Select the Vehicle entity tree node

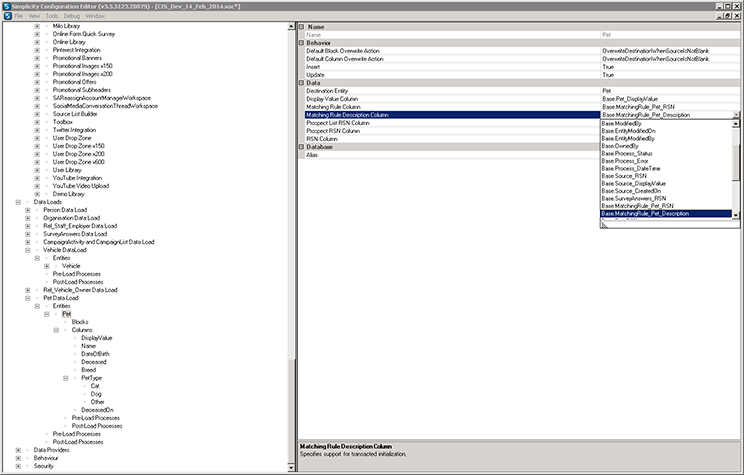tap(71, 266)
